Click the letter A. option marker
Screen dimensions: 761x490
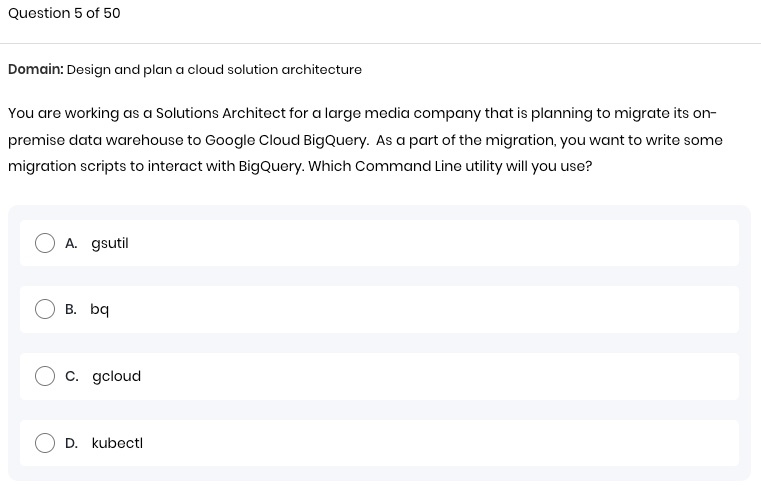(71, 244)
